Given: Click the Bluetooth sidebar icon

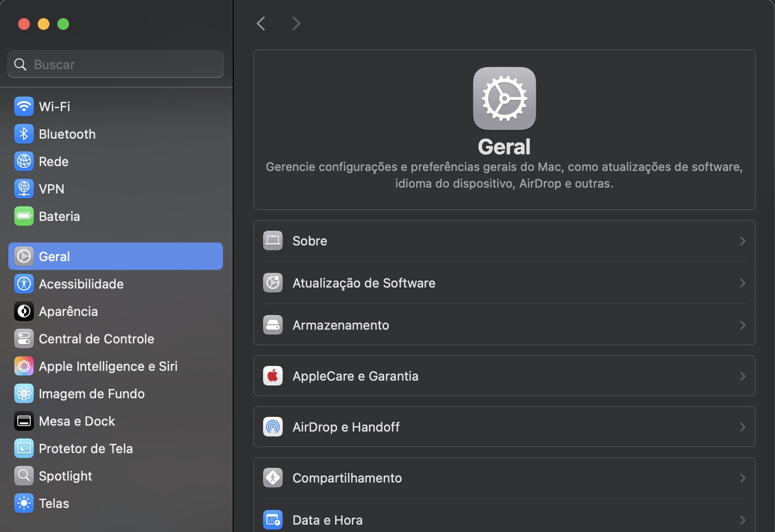Looking at the screenshot, I should click(x=24, y=134).
